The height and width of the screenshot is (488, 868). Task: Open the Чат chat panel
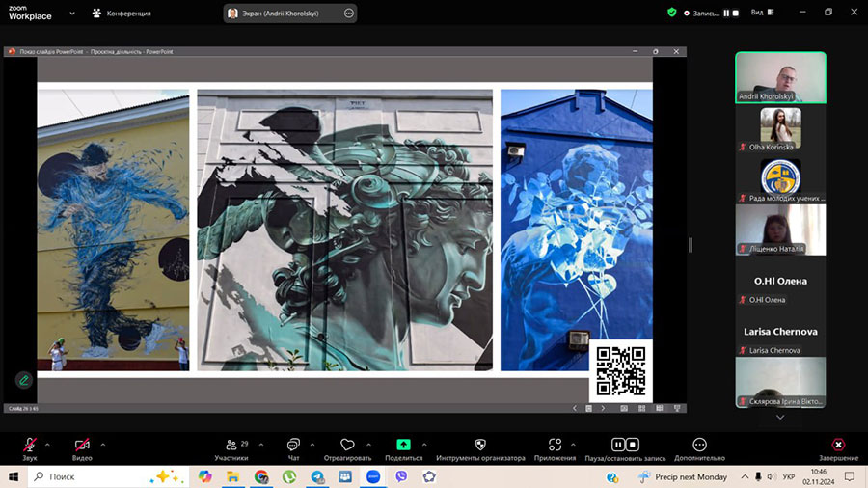click(x=293, y=448)
